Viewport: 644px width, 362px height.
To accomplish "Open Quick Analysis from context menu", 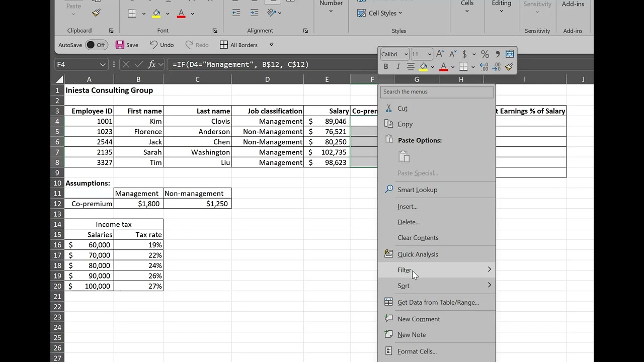I will [437, 254].
